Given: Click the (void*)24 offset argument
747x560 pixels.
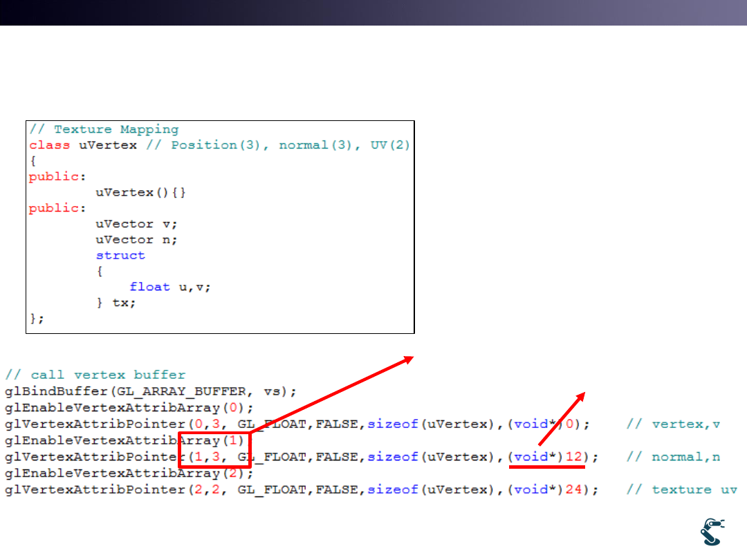Looking at the screenshot, I should (x=547, y=489).
